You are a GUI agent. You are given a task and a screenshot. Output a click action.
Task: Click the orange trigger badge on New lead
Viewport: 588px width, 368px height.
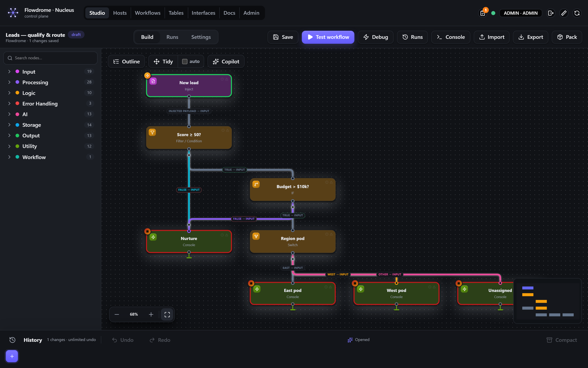147,75
